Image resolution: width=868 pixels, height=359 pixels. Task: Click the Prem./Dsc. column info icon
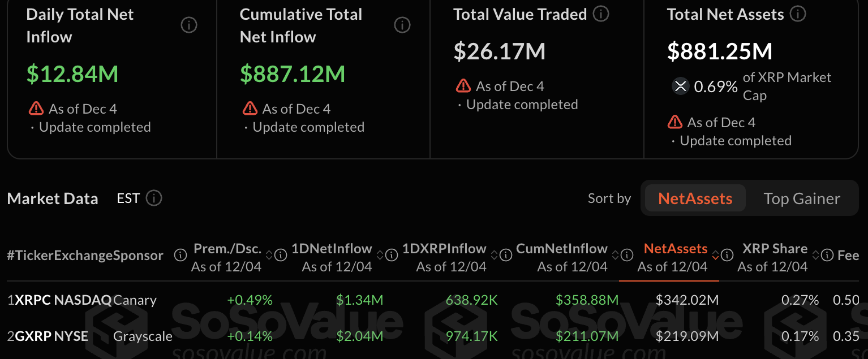tap(280, 255)
